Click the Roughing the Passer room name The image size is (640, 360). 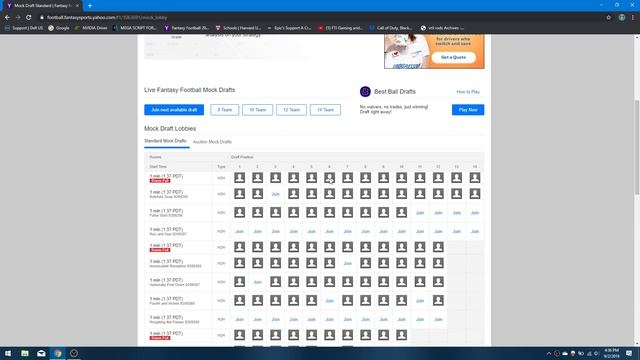174,322
